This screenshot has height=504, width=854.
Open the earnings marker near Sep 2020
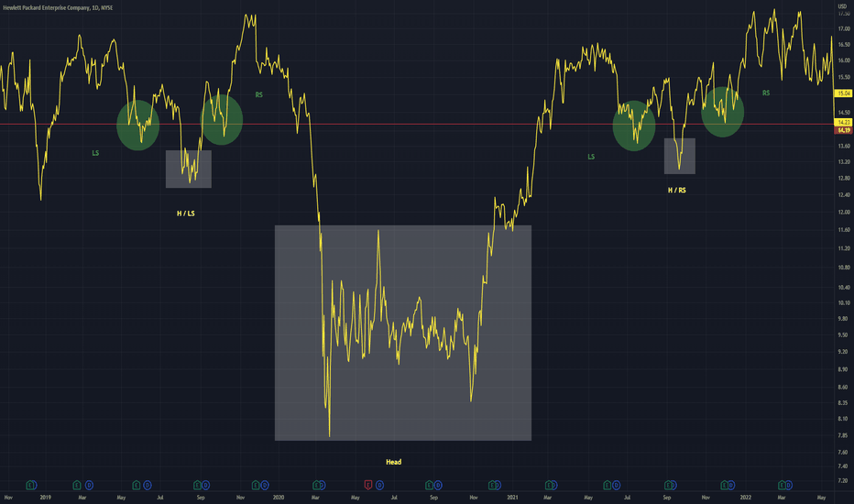coord(429,485)
